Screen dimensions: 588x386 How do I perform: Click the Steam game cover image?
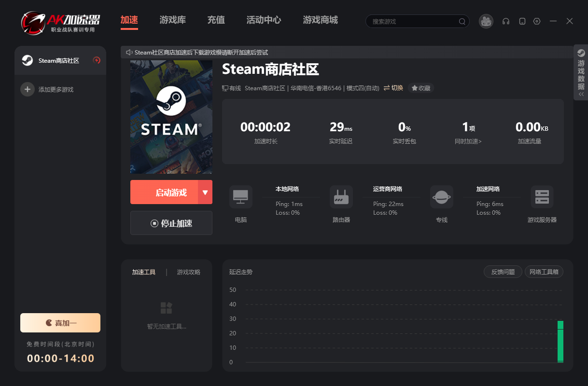[x=171, y=117]
